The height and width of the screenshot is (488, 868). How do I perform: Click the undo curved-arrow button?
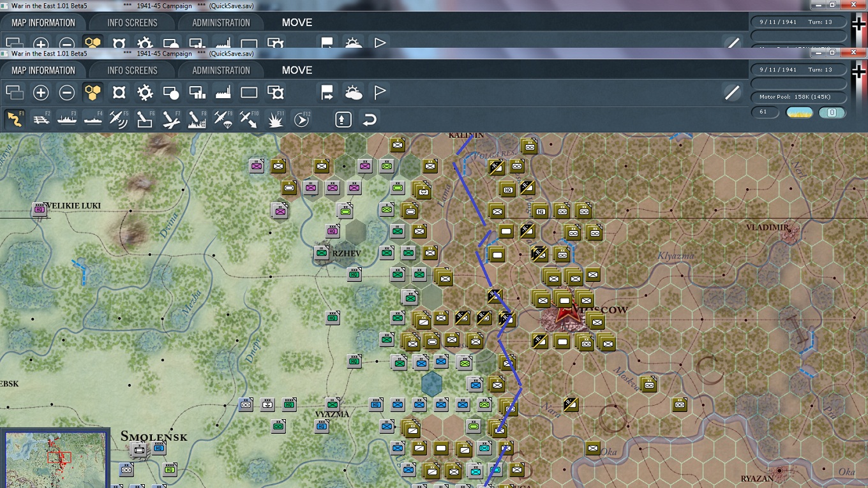(x=370, y=119)
